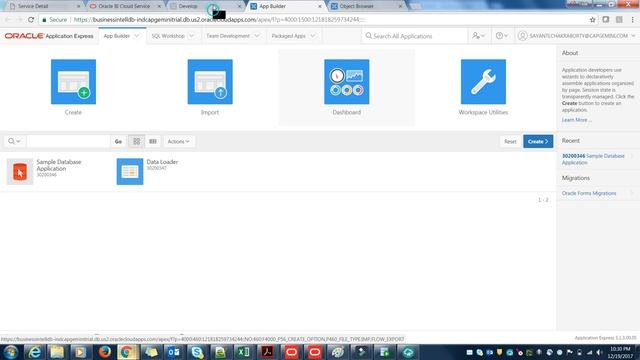The width and height of the screenshot is (640, 360).
Task: Click the browser address bar URL
Action: click(220, 20)
